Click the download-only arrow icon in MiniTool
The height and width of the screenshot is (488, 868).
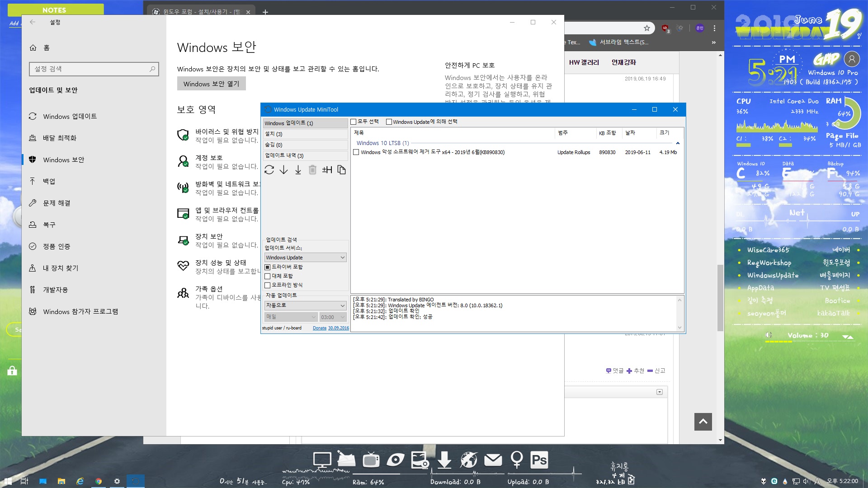click(284, 170)
